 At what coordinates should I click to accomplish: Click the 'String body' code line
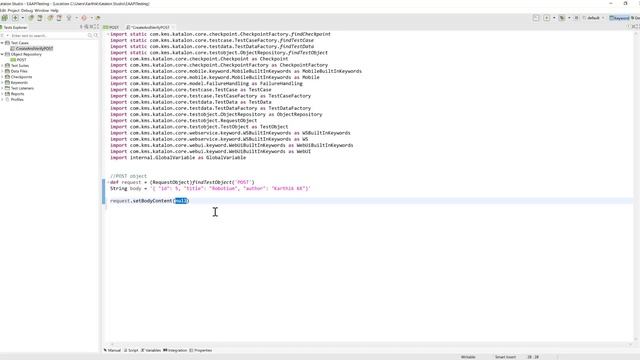pos(211,189)
